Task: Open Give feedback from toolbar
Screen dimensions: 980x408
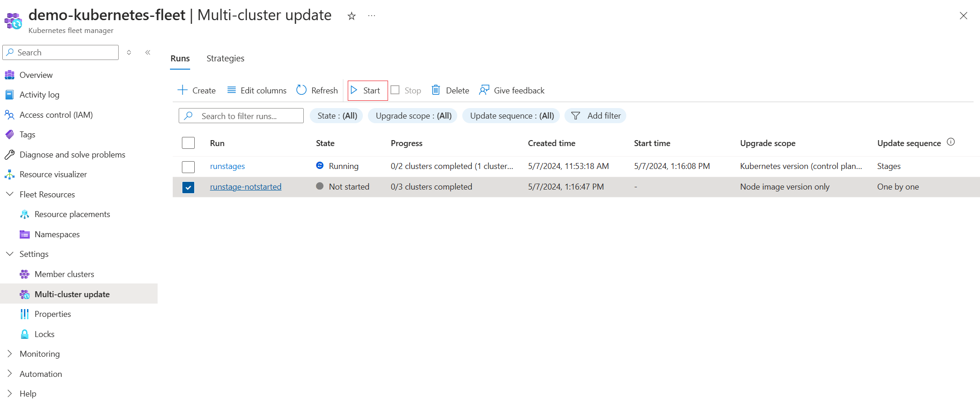Action: click(x=512, y=90)
